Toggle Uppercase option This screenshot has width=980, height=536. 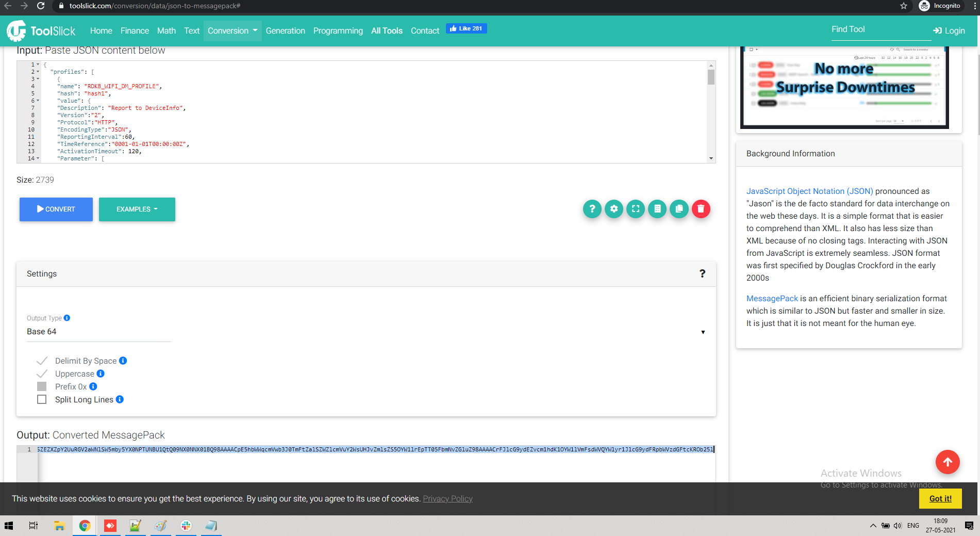42,373
